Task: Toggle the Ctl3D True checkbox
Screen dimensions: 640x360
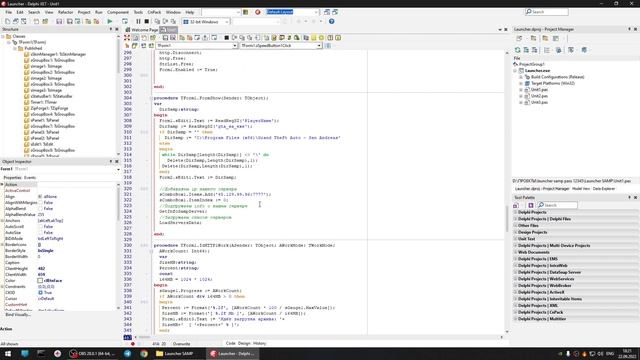Action: (x=40, y=293)
